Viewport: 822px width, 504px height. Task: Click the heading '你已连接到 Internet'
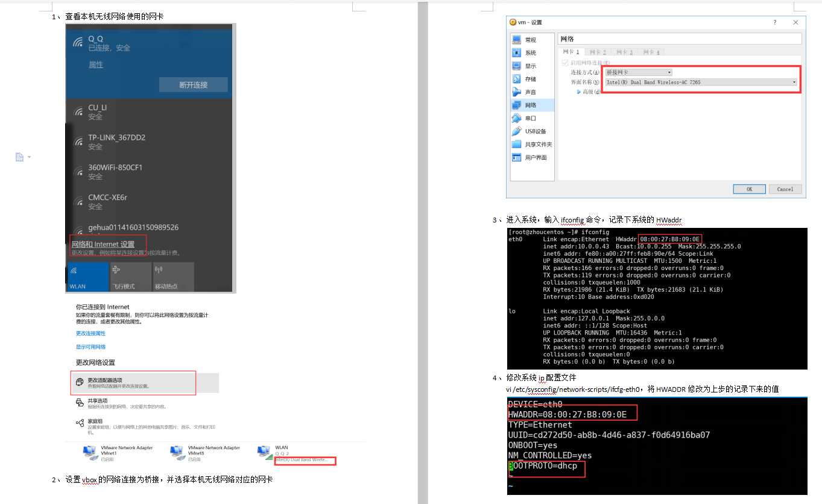(103, 307)
